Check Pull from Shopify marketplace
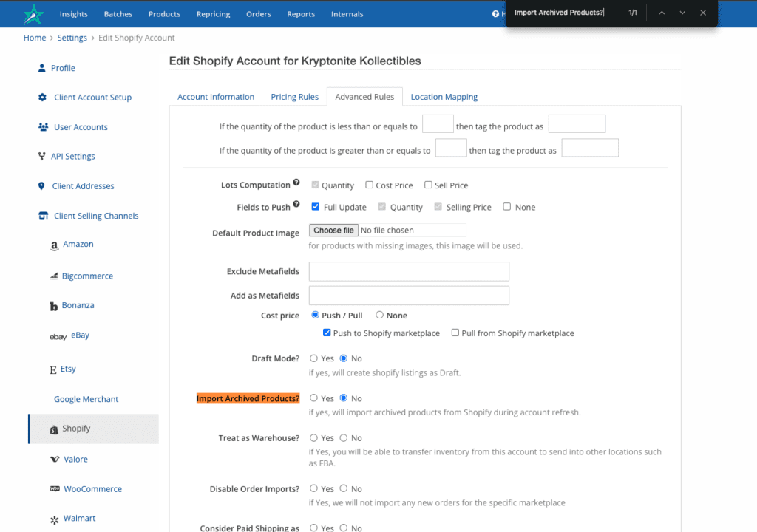Screen dimensions: 757x532 pos(455,332)
